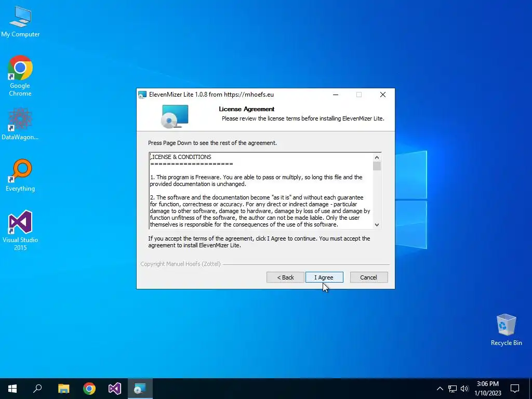Click the license text scrollbar thumb
This screenshot has width=532, height=399.
click(377, 166)
